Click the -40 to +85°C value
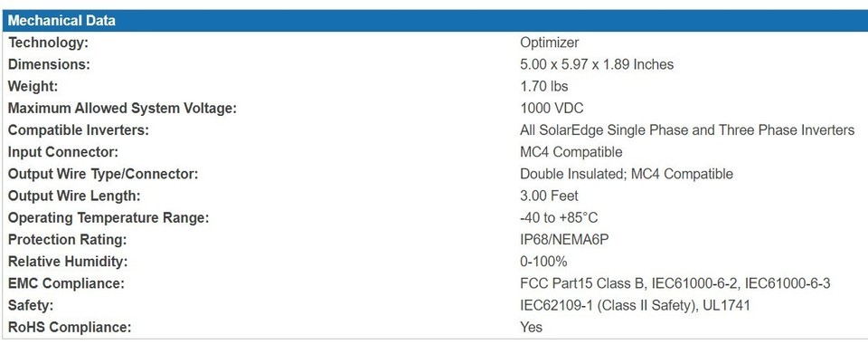This screenshot has height=354, width=868. [559, 217]
